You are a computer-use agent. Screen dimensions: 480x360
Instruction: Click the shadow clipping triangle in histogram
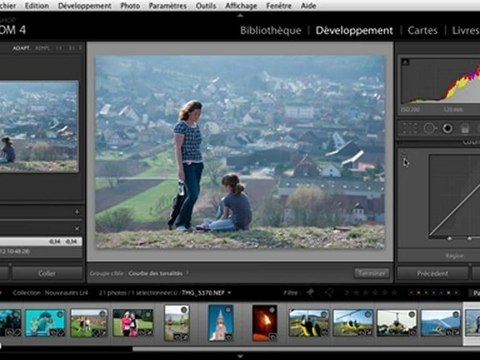click(405, 62)
